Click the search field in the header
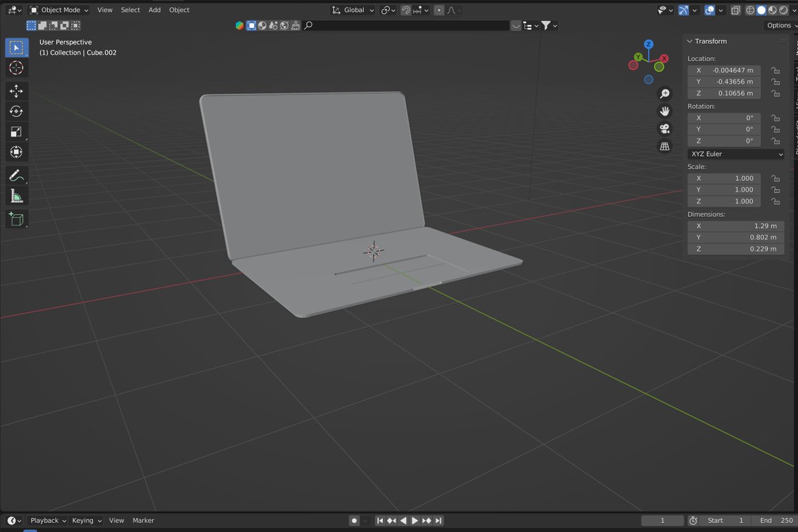The height and width of the screenshot is (532, 798). tap(406, 25)
